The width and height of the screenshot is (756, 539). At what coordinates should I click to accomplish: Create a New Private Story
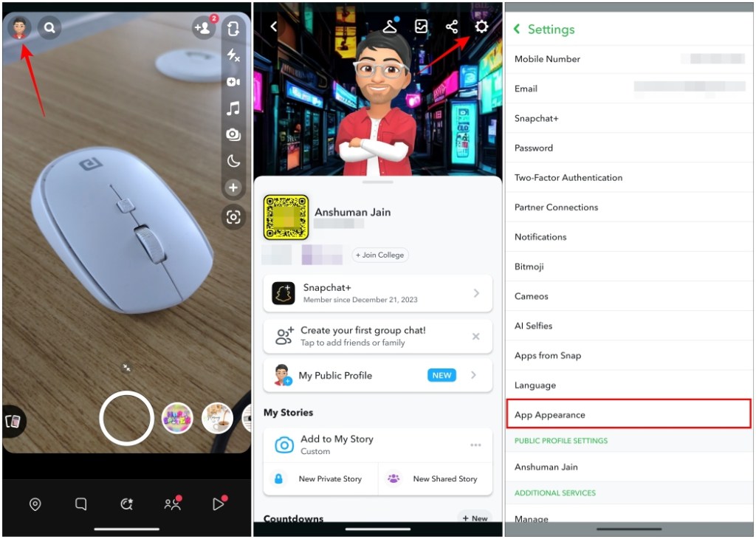click(x=320, y=478)
